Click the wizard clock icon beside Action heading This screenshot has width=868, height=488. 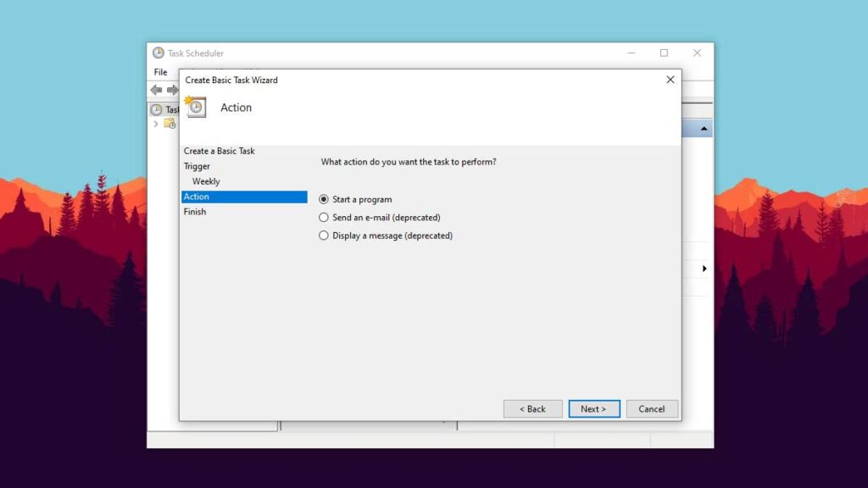click(x=196, y=107)
